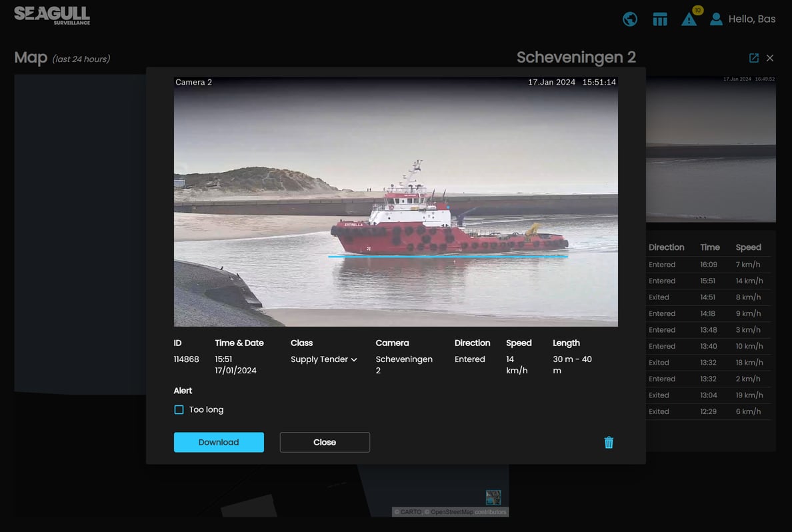Select the Entered 14:18 row

tap(709, 313)
